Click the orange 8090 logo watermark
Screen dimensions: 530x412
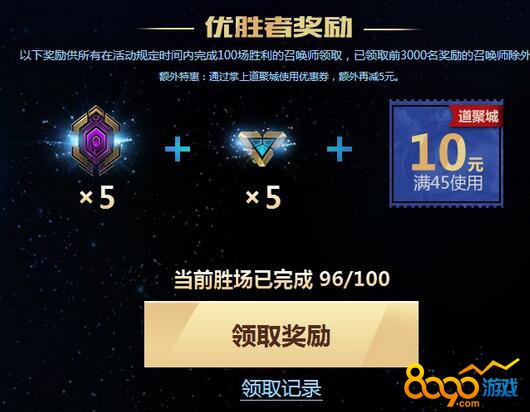click(441, 385)
